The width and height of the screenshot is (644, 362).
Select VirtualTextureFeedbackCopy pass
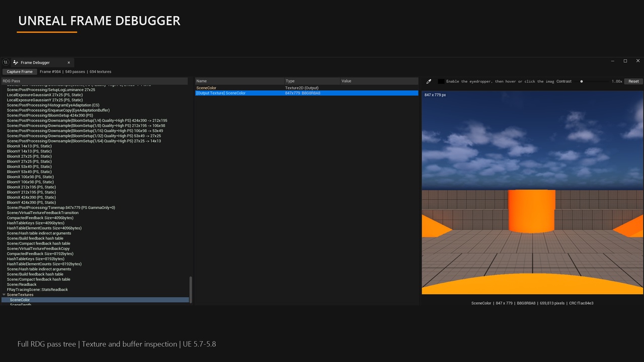[38, 248]
